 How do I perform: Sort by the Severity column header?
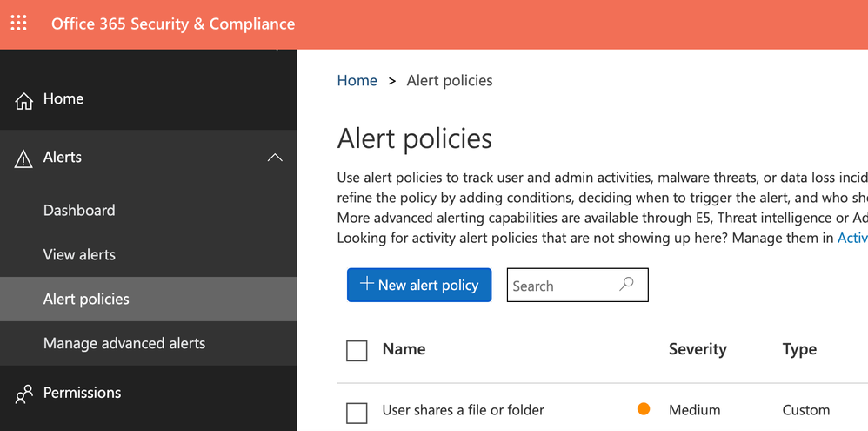(697, 349)
